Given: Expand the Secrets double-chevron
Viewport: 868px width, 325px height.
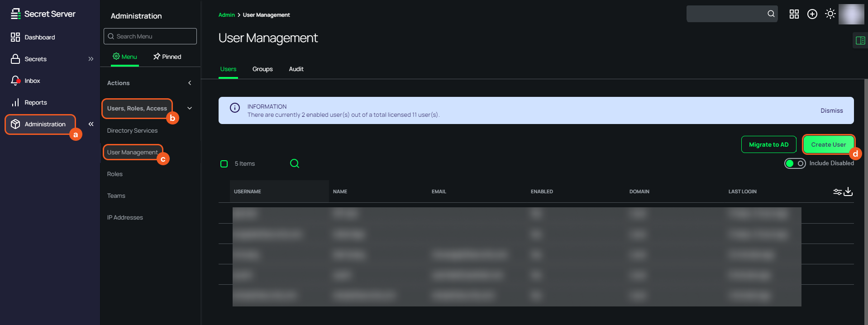Looking at the screenshot, I should click(91, 59).
